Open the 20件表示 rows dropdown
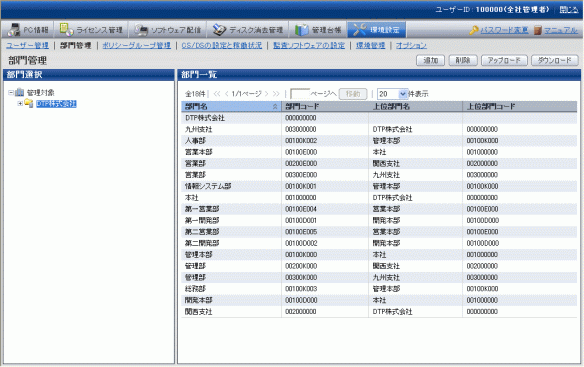 (x=393, y=94)
